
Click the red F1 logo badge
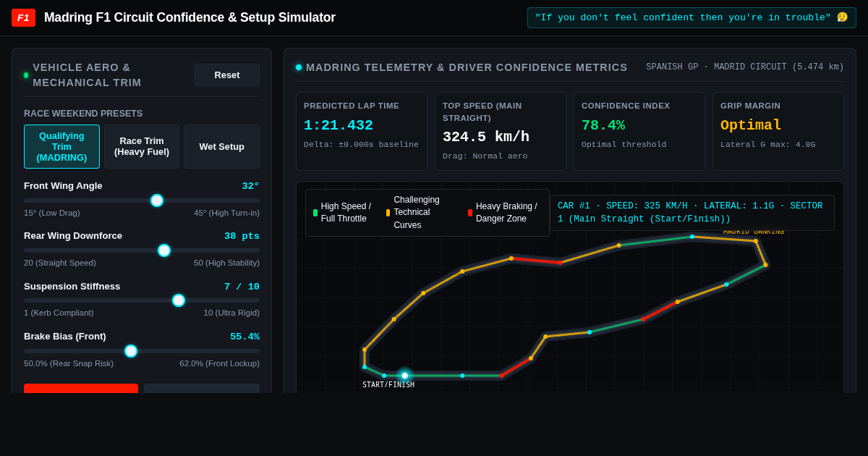click(23, 17)
